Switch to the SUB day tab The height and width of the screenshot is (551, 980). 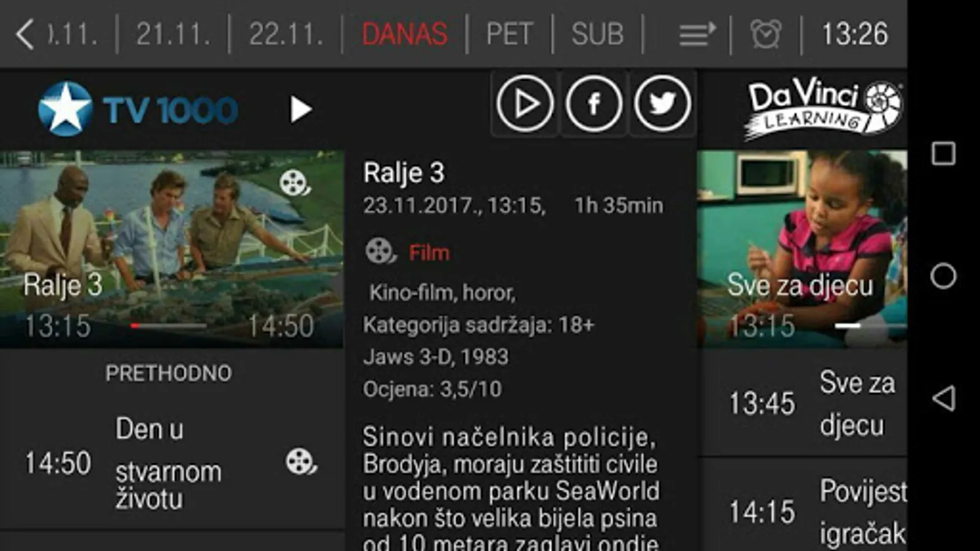click(x=597, y=34)
